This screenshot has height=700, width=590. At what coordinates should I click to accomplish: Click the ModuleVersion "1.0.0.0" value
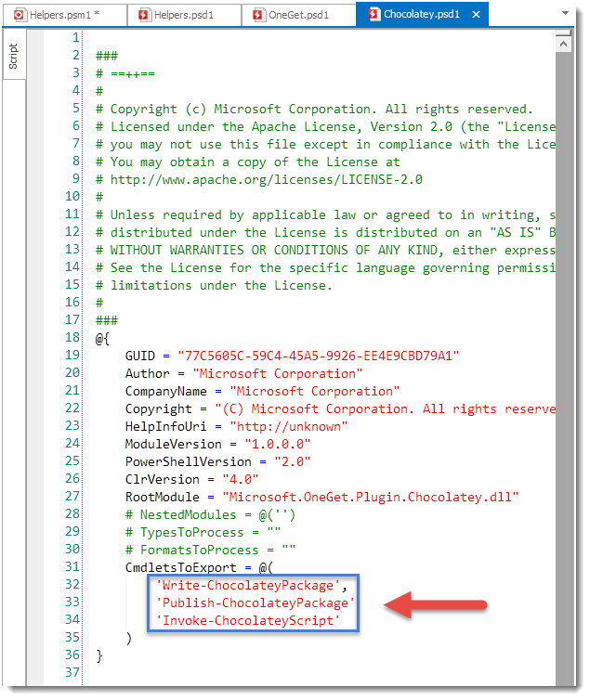click(x=278, y=444)
